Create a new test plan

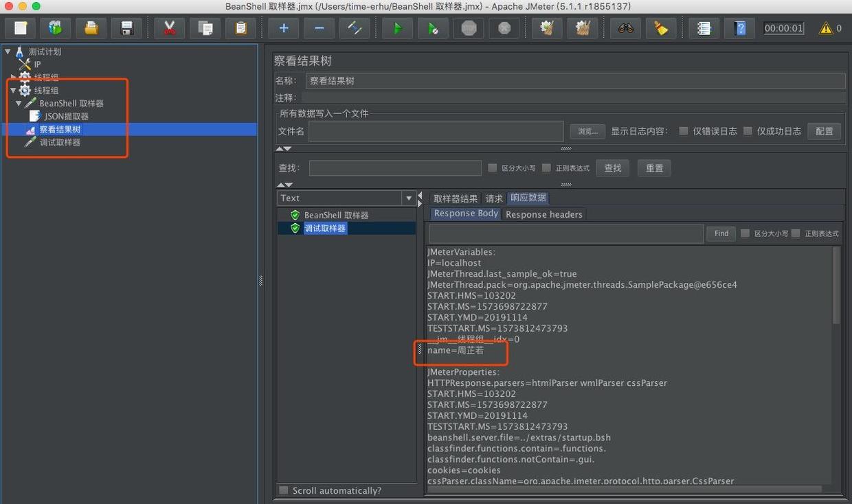tap(21, 28)
